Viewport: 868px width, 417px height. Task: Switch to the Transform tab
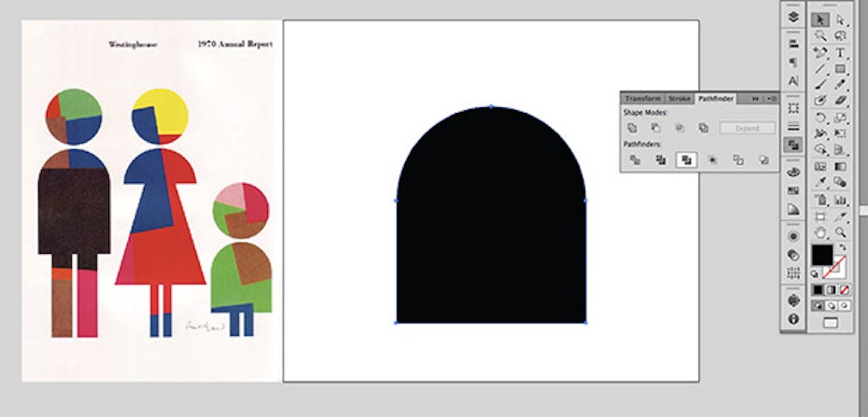pyautogui.click(x=642, y=98)
